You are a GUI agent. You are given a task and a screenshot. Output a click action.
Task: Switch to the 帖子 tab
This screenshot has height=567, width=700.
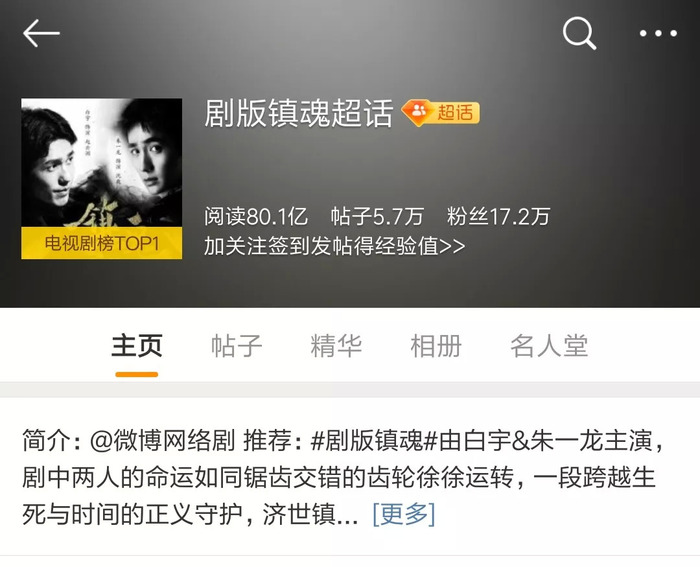[x=237, y=346]
